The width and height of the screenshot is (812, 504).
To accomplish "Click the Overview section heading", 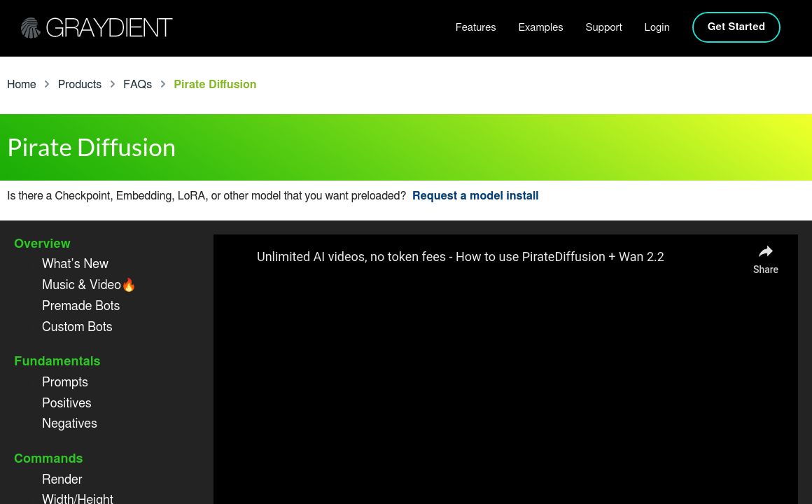I will point(42,244).
